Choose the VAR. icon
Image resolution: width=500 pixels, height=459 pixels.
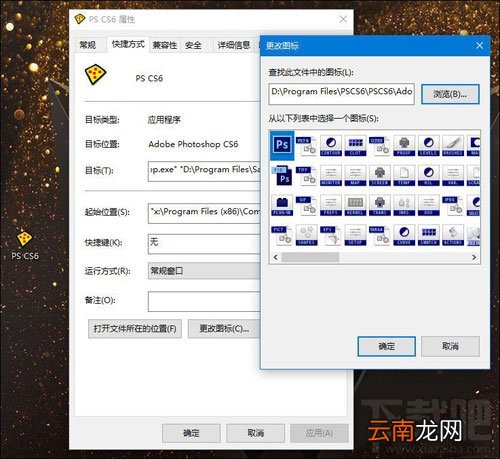(x=453, y=175)
